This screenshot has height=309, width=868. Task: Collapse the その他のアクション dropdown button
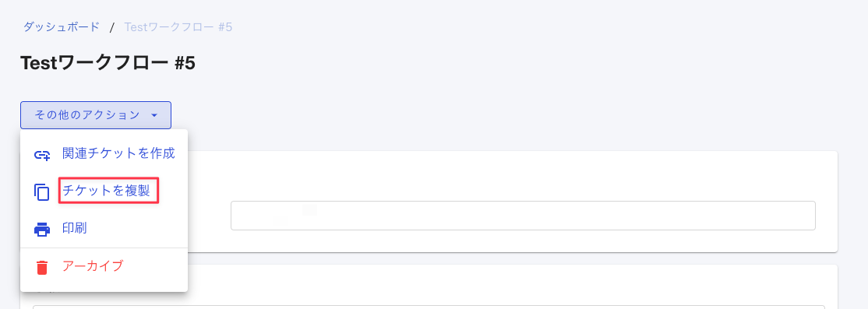click(x=96, y=115)
